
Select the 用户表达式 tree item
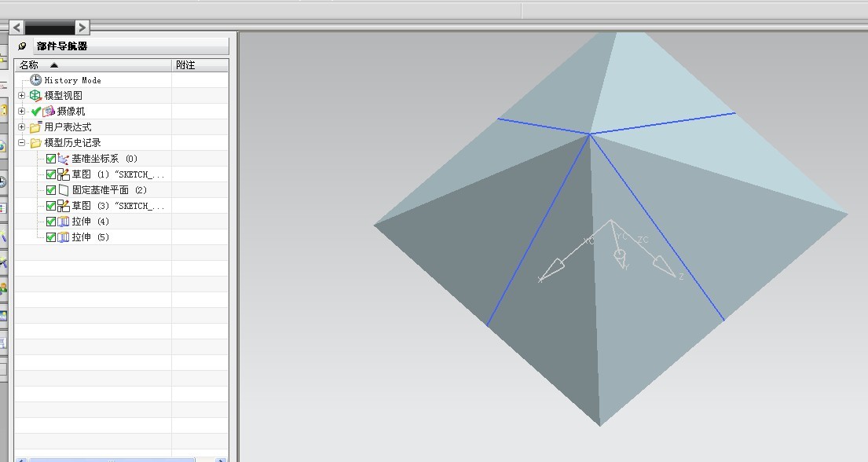point(68,126)
